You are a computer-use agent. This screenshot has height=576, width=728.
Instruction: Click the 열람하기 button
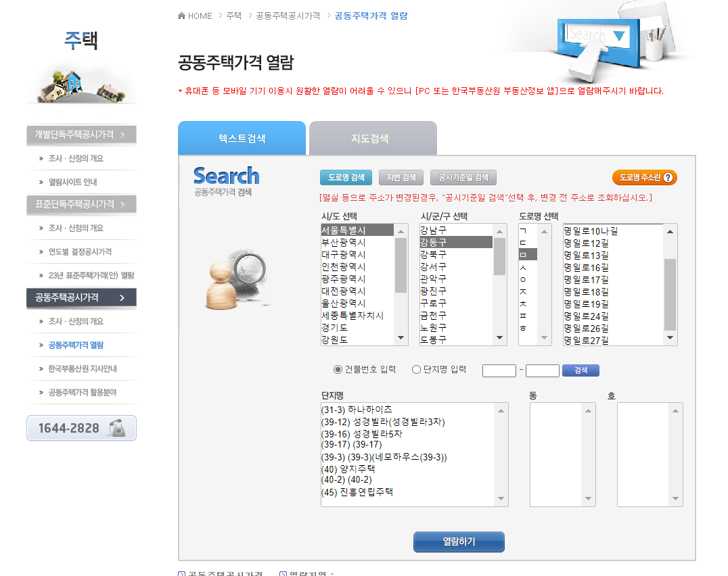(459, 542)
